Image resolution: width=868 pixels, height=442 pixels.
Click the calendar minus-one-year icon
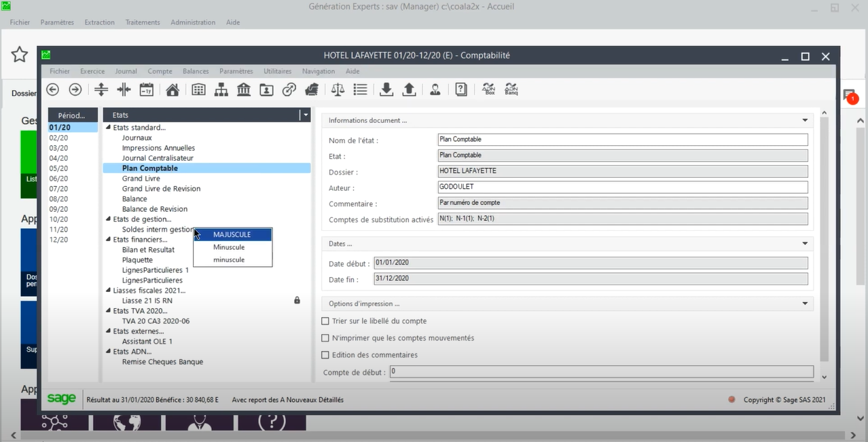point(146,89)
